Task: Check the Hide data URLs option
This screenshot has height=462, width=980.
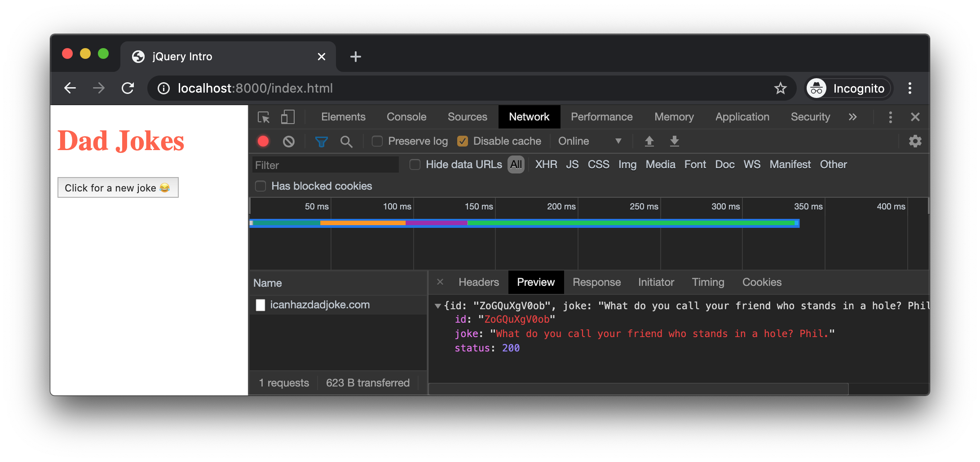Action: pos(415,165)
